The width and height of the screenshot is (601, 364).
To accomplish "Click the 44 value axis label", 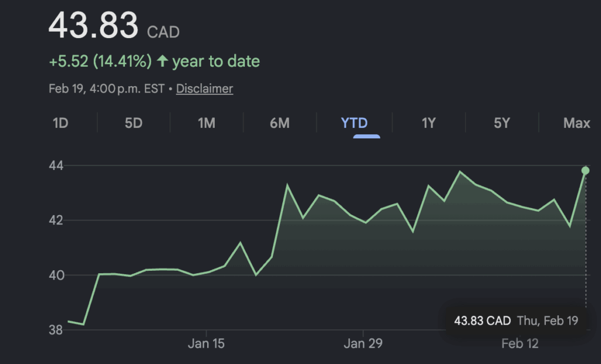I will coord(57,166).
